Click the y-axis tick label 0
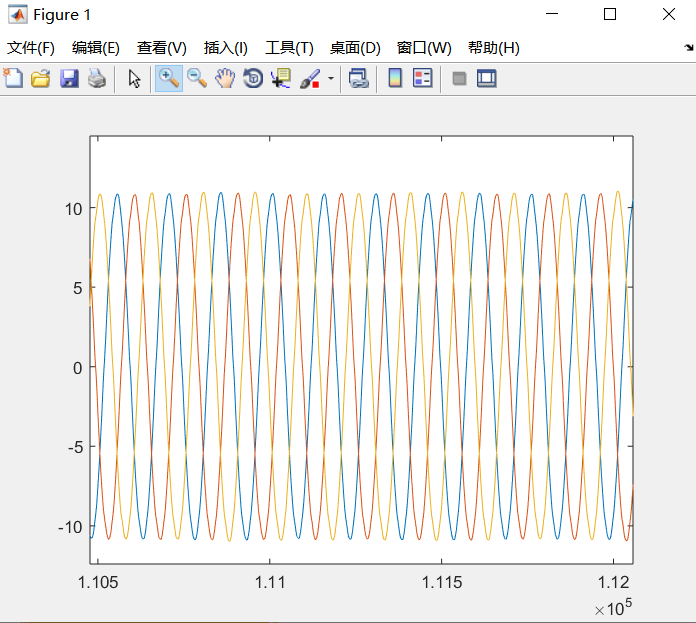Image resolution: width=696 pixels, height=623 pixels. [78, 368]
